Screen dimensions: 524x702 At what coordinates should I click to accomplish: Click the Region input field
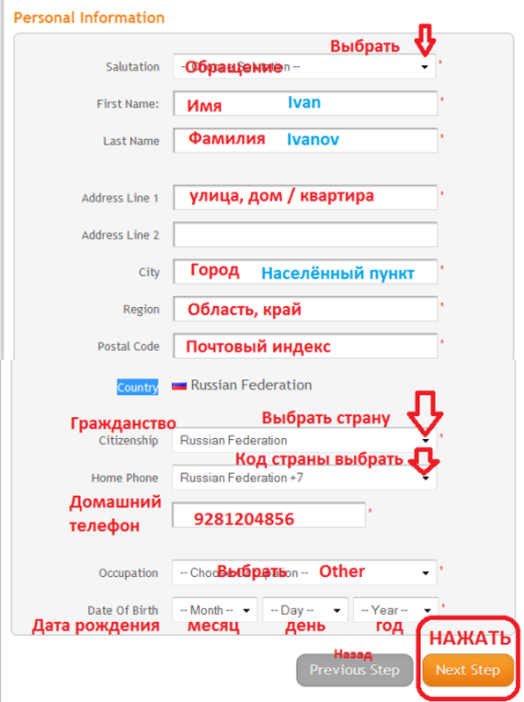305,309
